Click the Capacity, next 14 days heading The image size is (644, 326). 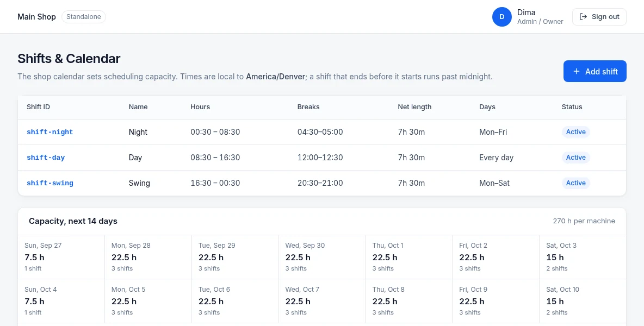(x=73, y=221)
